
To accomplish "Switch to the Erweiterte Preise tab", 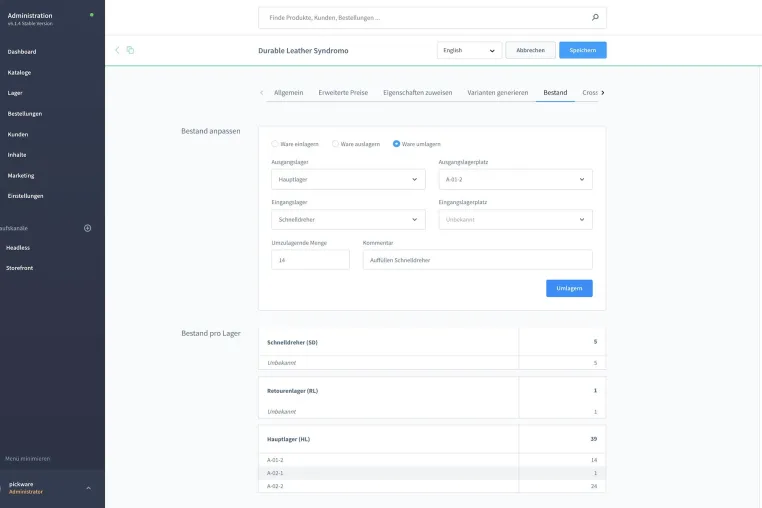I will (x=343, y=92).
